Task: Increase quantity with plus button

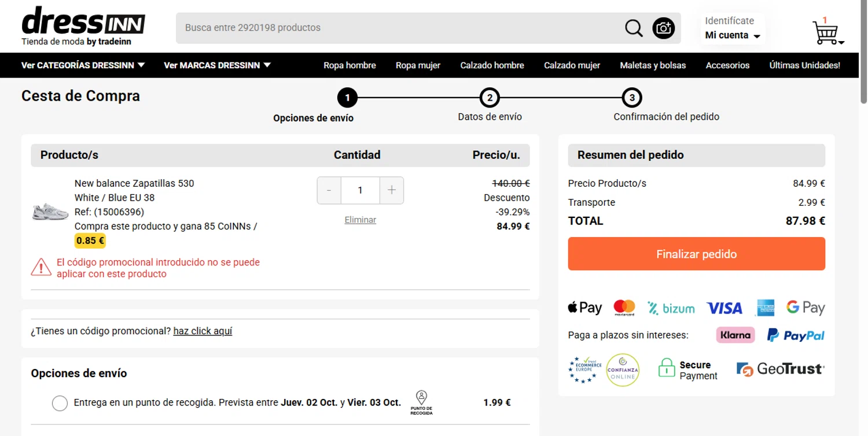Action: point(392,190)
